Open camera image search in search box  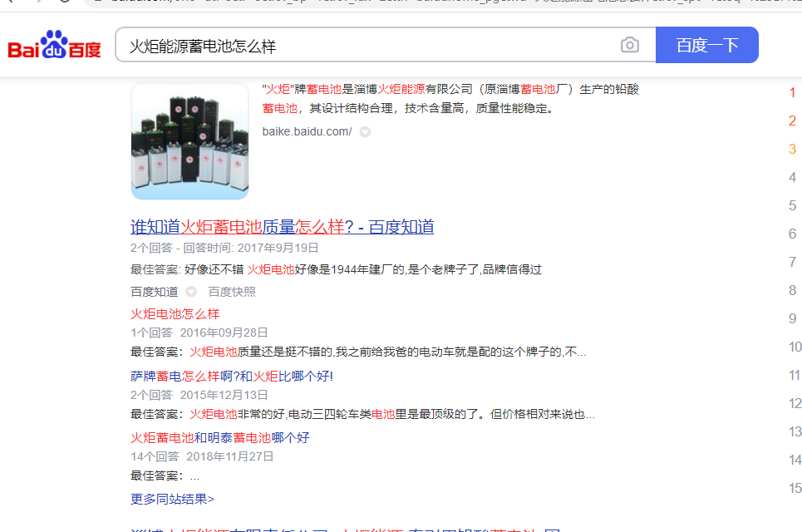tap(630, 45)
